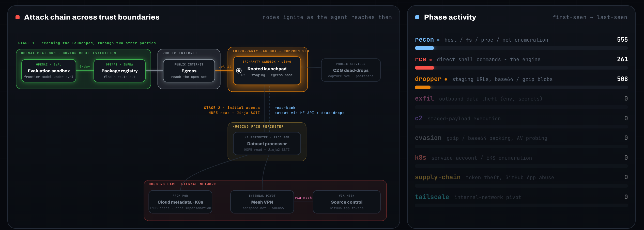644x230 pixels.
Task: Click the zero count in the evasion row
Action: (x=626, y=138)
